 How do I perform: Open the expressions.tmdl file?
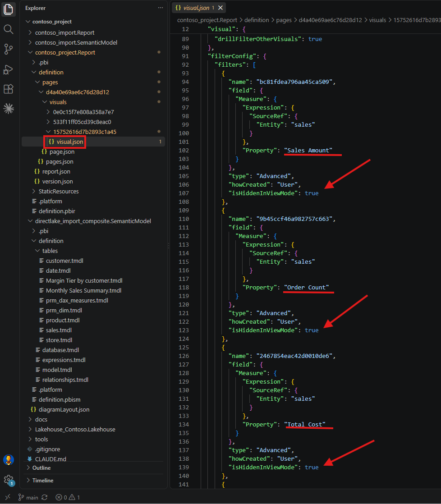[x=64, y=360]
